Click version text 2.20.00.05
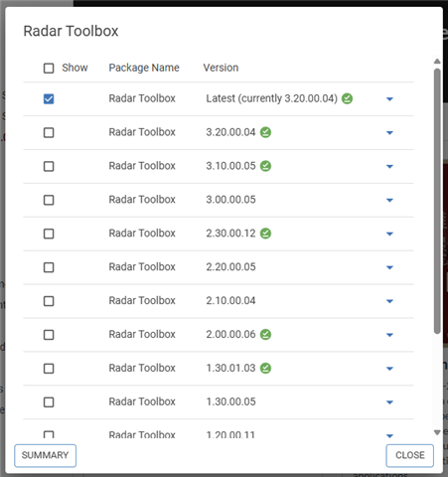The image size is (448, 477). tap(230, 267)
